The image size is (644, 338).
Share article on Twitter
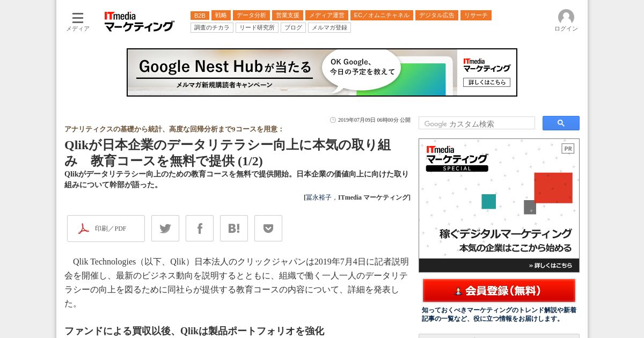(165, 229)
